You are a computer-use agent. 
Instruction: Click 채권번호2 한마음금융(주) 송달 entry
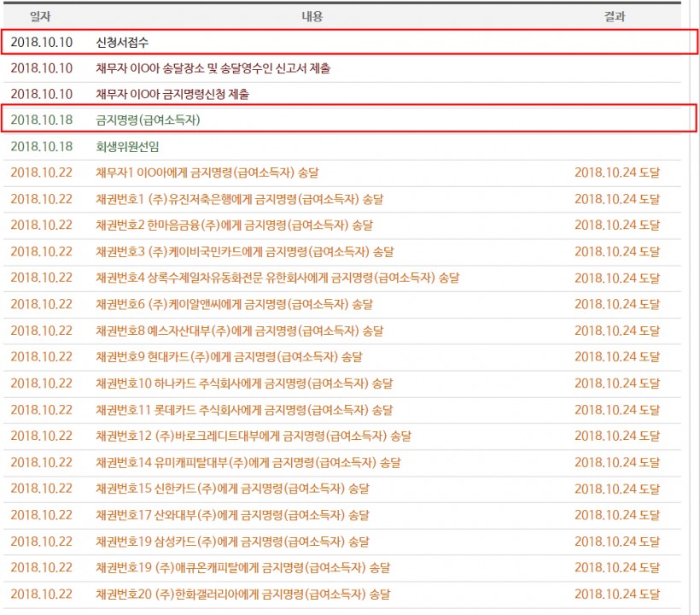pyautogui.click(x=235, y=225)
